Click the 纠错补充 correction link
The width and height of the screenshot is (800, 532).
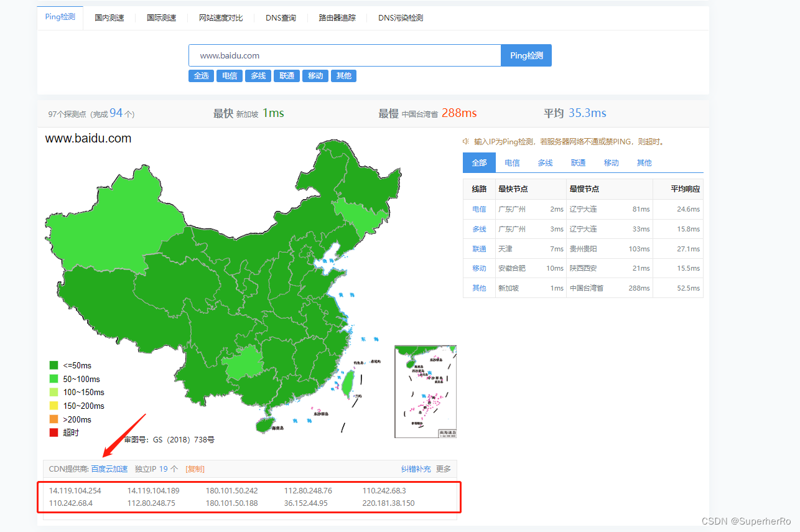tap(416, 469)
